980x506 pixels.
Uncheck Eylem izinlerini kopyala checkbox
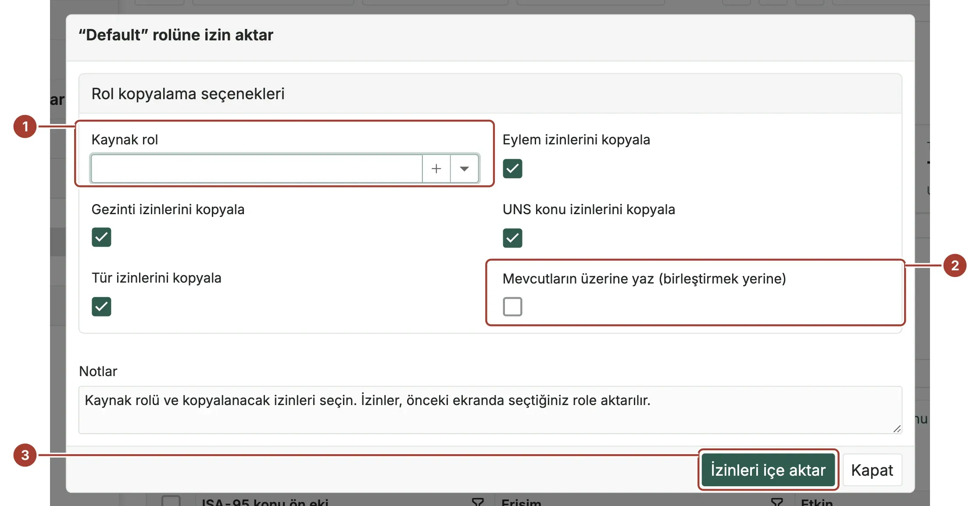coord(512,169)
